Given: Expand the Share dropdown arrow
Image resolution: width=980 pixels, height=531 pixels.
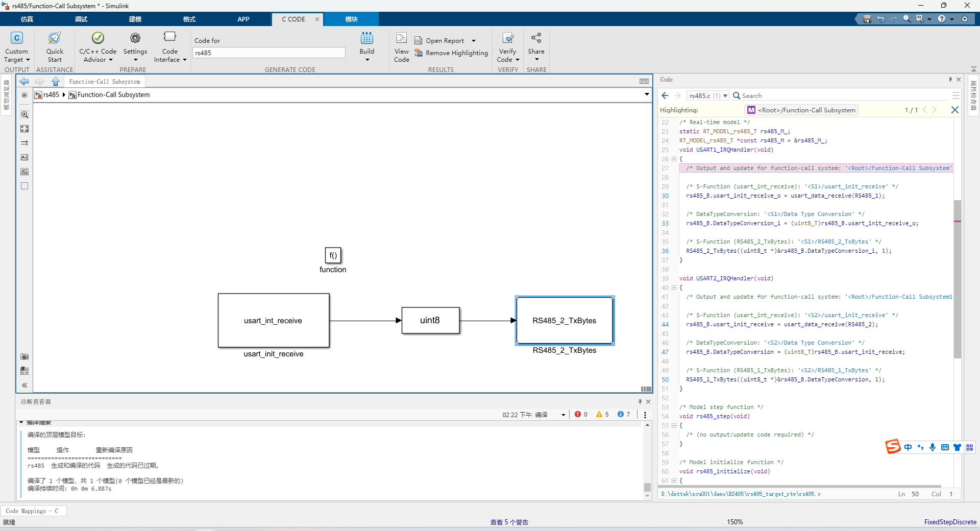Looking at the screenshot, I should 536,60.
